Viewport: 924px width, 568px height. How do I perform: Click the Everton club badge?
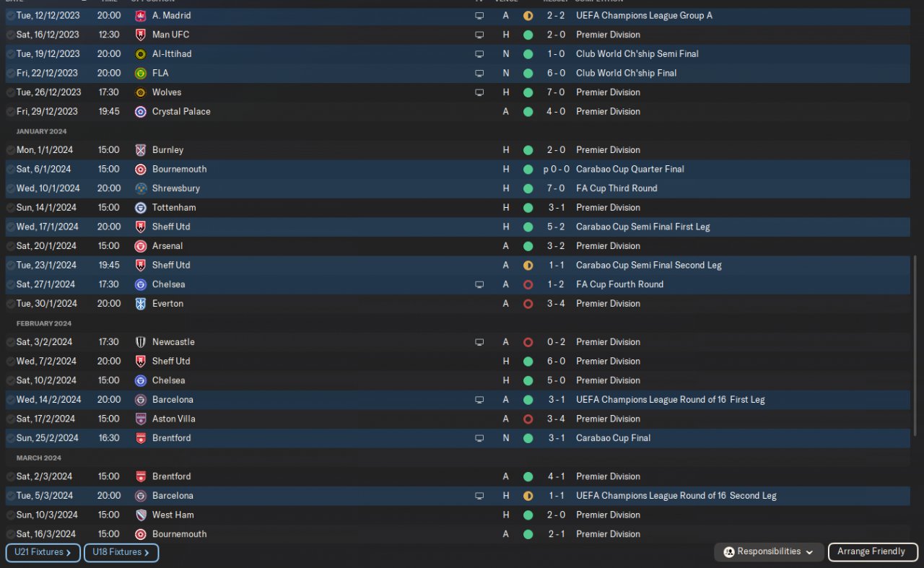[140, 304]
